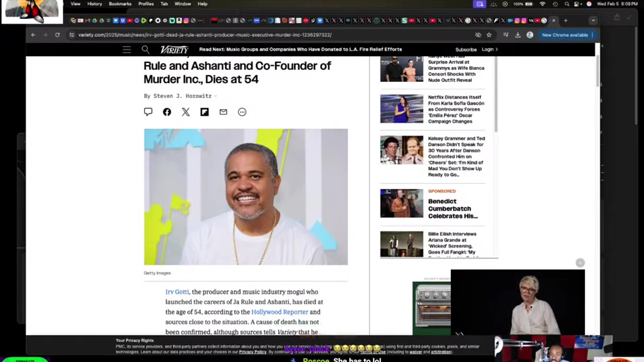The image size is (644, 362).
Task: Click the menu bar clock
Action: (x=618, y=4)
